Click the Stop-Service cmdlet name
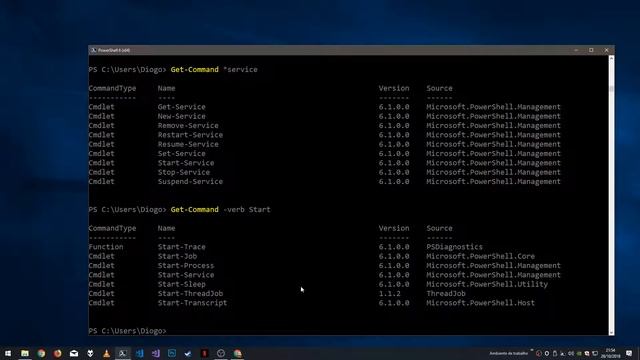 tap(184, 172)
